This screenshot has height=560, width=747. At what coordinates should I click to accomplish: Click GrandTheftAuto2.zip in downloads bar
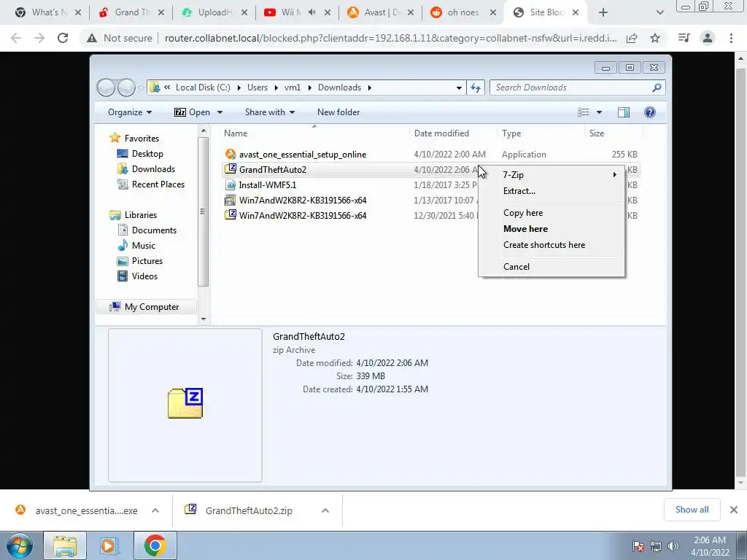pos(249,510)
